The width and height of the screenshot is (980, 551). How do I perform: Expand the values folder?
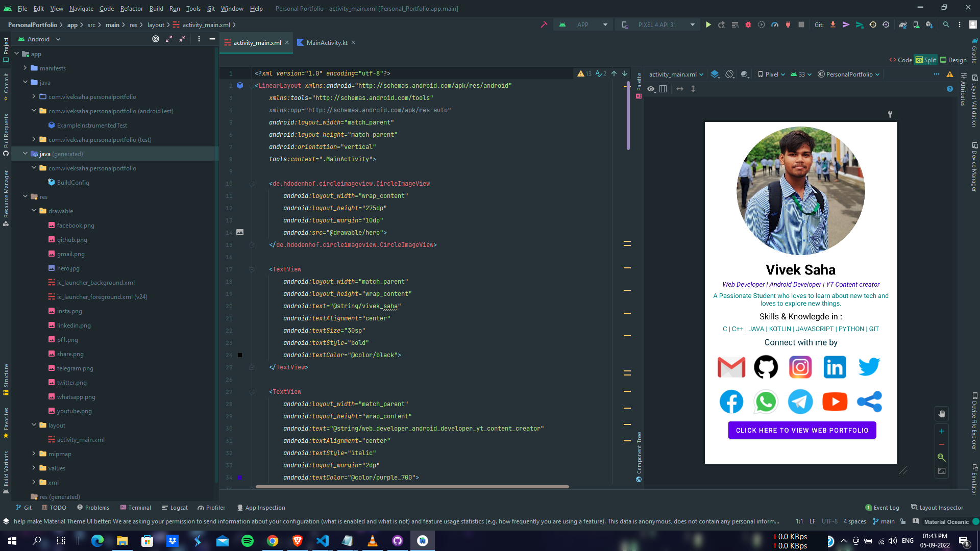(34, 468)
